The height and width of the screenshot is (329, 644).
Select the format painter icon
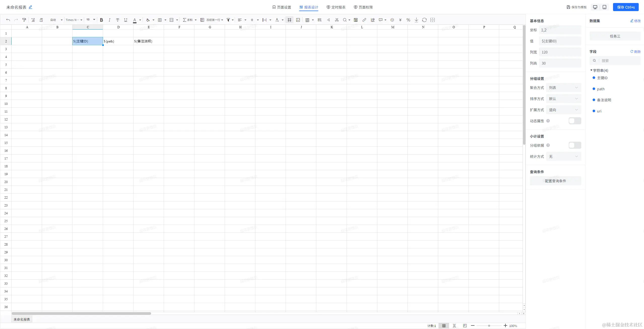coord(24,20)
